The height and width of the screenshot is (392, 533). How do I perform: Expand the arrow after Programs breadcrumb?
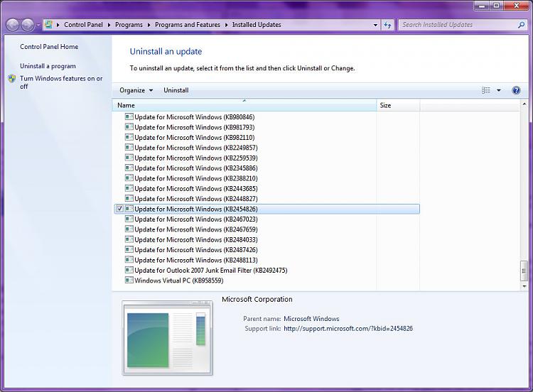pyautogui.click(x=149, y=25)
